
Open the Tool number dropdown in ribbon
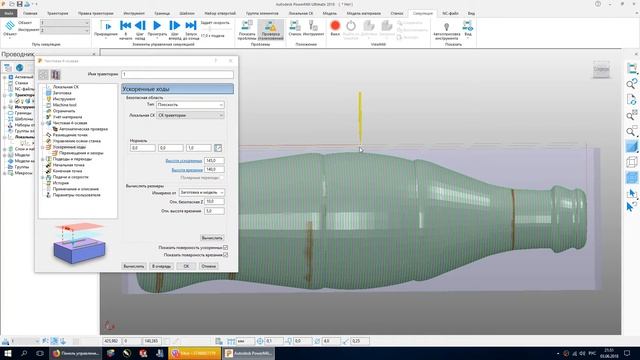coord(64,30)
